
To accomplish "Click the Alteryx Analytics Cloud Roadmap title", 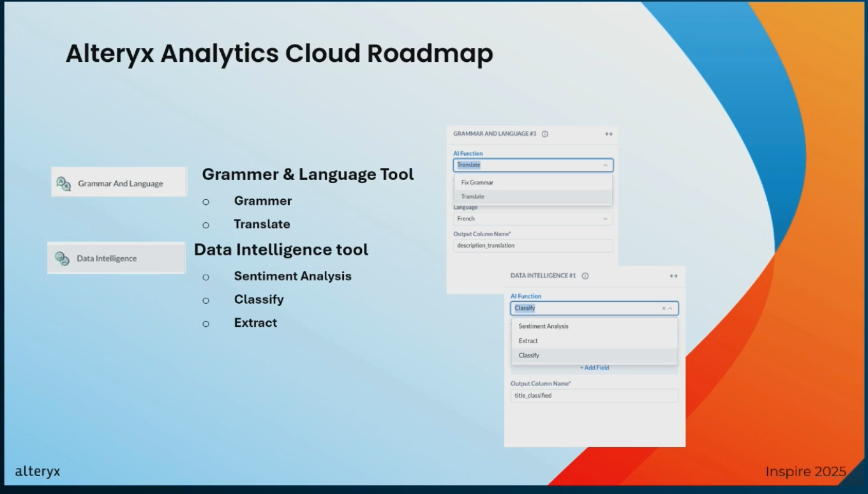I will coord(280,54).
